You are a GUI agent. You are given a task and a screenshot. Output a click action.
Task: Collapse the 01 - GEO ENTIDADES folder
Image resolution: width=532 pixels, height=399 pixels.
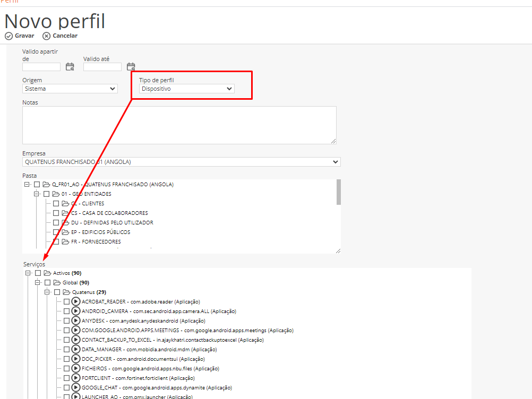pos(37,194)
